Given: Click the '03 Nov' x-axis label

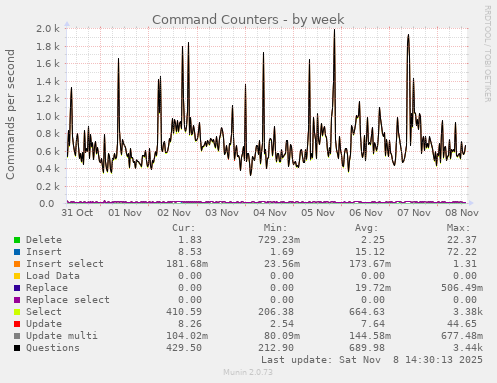Looking at the screenshot, I should [222, 213].
